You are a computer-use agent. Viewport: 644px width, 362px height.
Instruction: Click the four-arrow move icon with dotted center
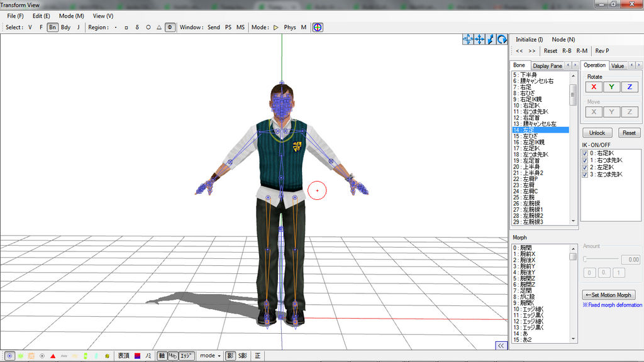pyautogui.click(x=468, y=40)
